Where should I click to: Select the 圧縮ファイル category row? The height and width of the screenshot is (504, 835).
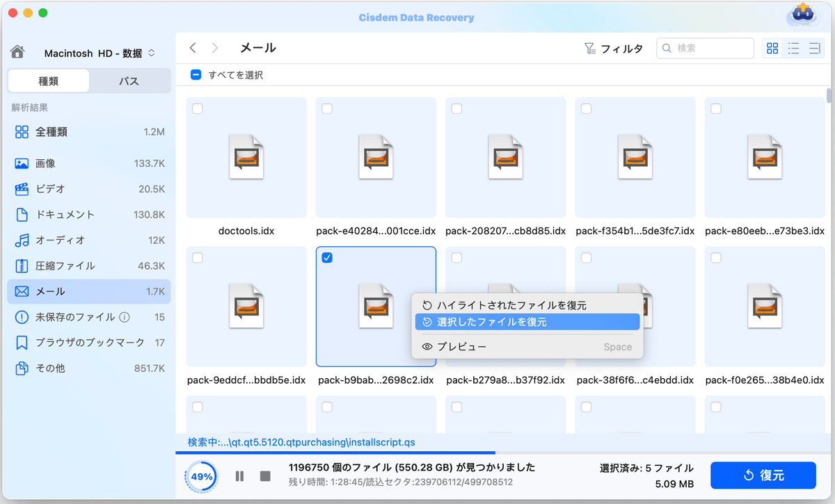(89, 266)
